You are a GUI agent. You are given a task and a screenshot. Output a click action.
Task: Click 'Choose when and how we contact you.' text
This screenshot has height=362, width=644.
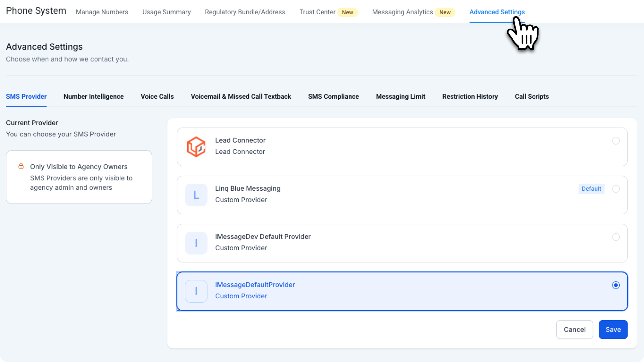point(67,59)
